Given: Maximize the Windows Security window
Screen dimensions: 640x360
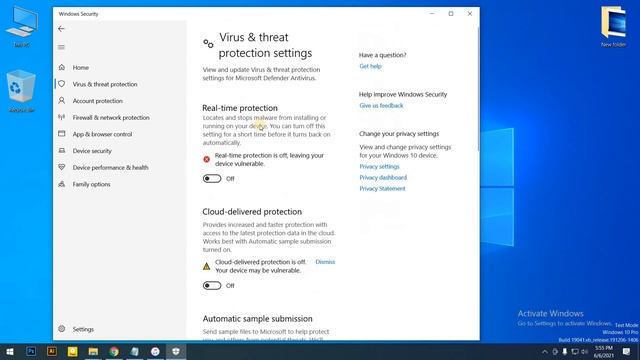Looking at the screenshot, I should click(451, 14).
